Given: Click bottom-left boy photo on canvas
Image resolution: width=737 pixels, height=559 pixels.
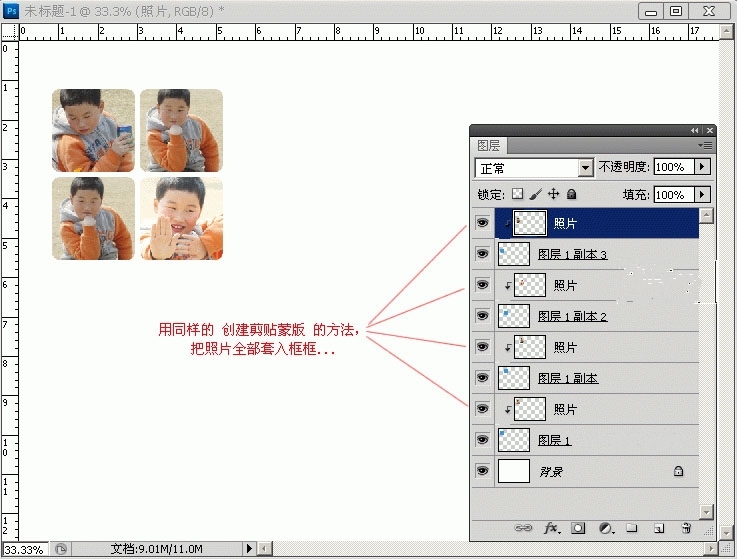Looking at the screenshot, I should click(x=93, y=218).
